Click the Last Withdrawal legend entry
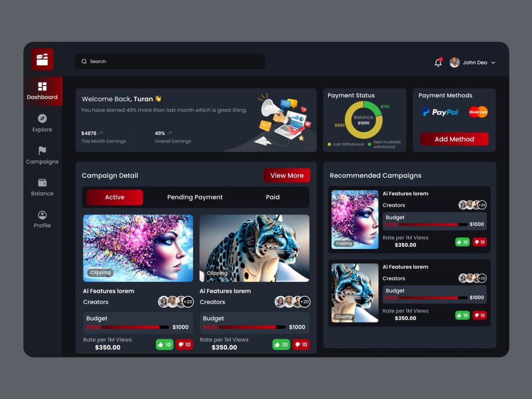532x399 pixels. pyautogui.click(x=345, y=144)
